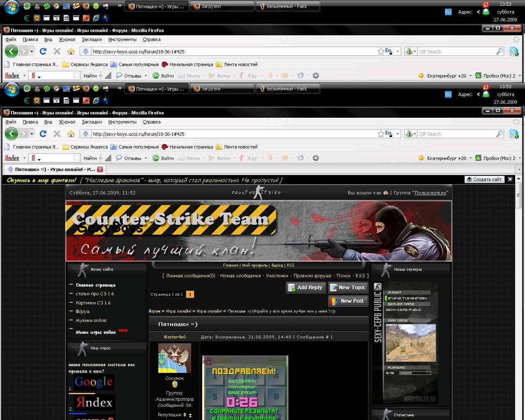Click the Master4eG coat-of-arms avatar
This screenshot has height=420, width=525.
pos(175,358)
